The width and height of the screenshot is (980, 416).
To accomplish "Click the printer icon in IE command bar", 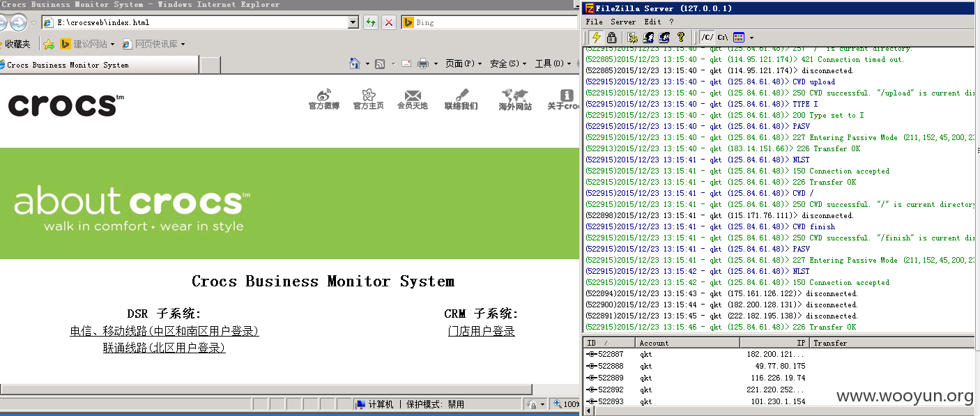I will 423,64.
